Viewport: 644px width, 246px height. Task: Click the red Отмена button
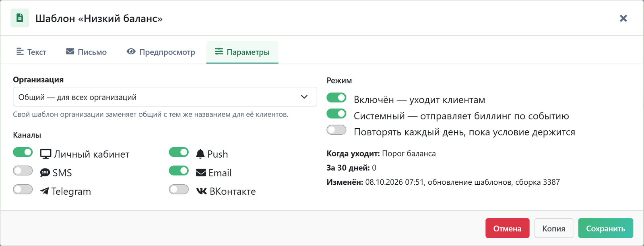click(x=507, y=228)
